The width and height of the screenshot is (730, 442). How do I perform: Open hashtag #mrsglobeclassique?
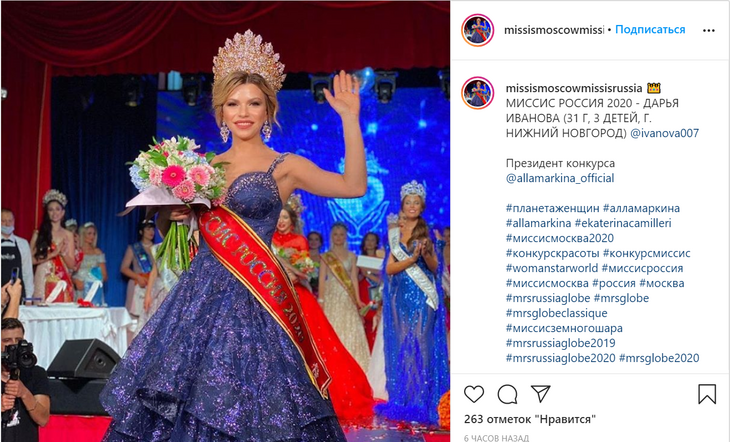(556, 313)
